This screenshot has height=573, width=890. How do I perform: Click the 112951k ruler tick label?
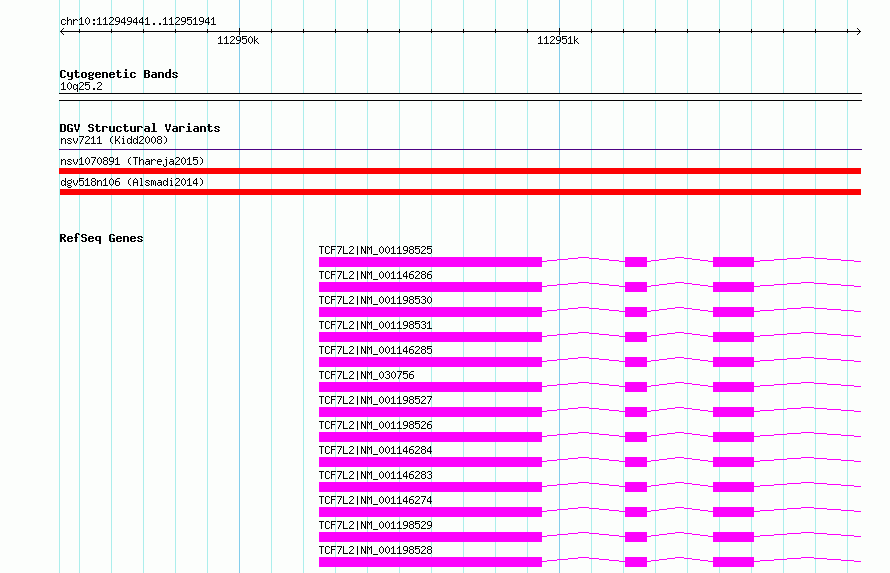tap(558, 40)
